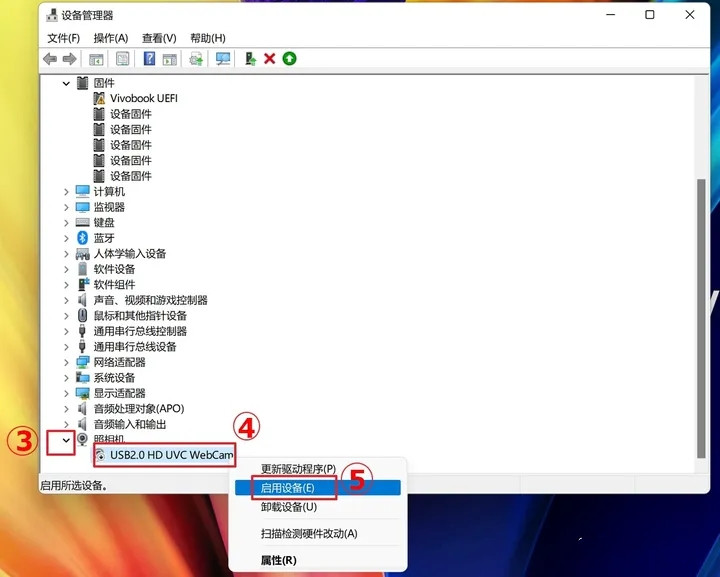Choose 卸载设备(U) from the context menu
The height and width of the screenshot is (577, 720).
click(288, 507)
